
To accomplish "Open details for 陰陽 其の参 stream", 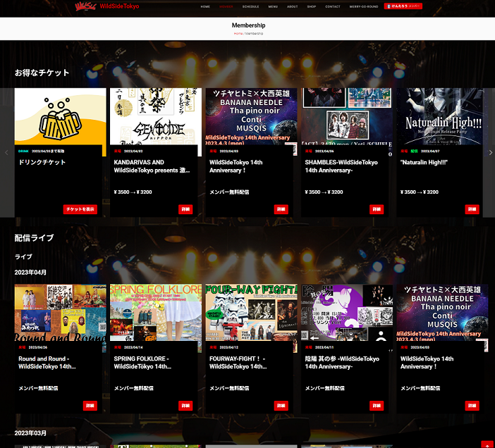I will coord(377,406).
